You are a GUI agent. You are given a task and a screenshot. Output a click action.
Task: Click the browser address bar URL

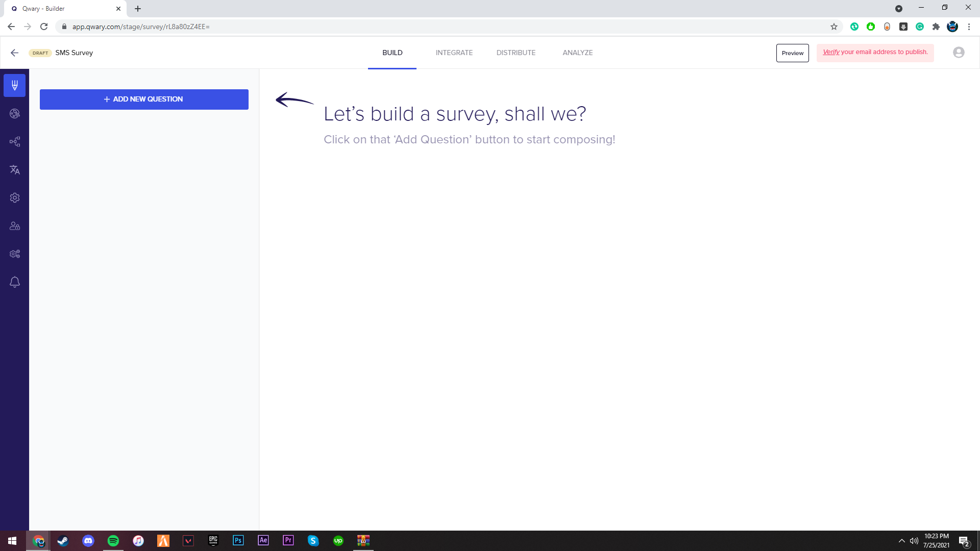pyautogui.click(x=141, y=27)
